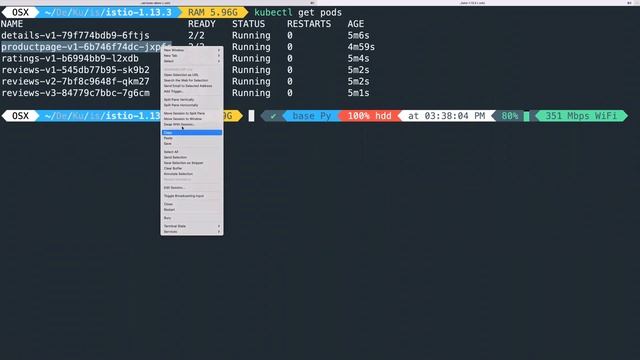This screenshot has height=360, width=640.
Task: Click the base Py prompt segment
Action: point(312,116)
